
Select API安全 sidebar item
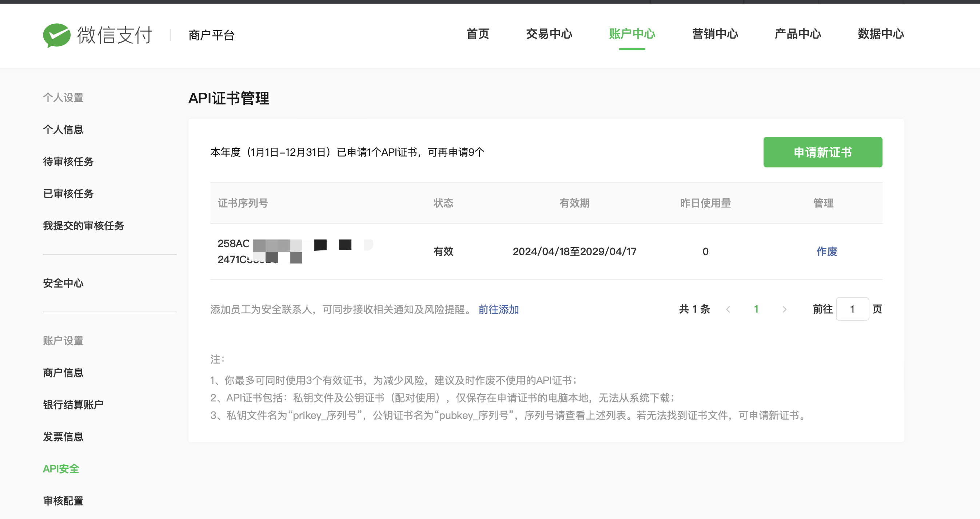(61, 469)
